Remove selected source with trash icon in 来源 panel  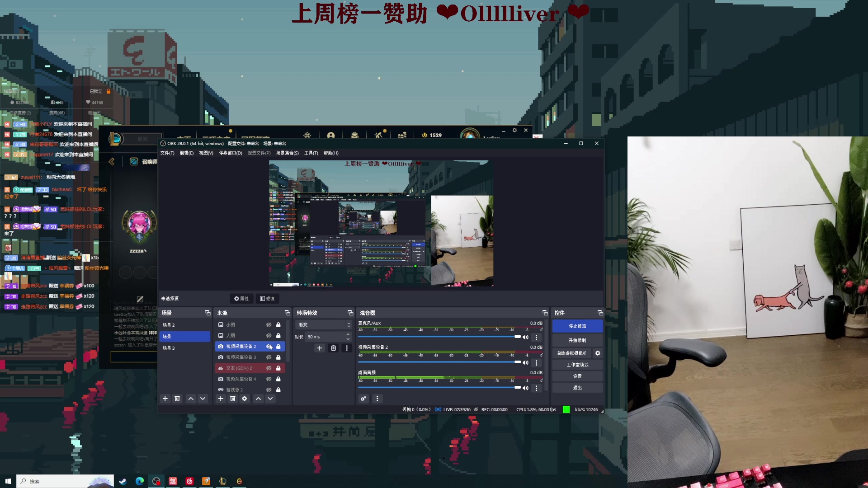tap(233, 399)
